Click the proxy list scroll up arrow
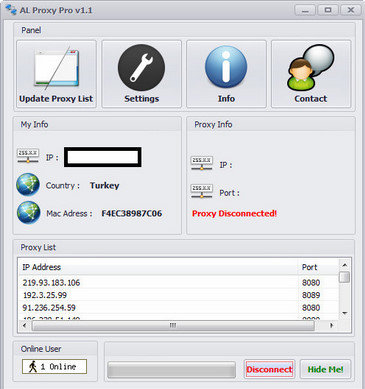Screen dimensions: 365x389 [x=345, y=265]
